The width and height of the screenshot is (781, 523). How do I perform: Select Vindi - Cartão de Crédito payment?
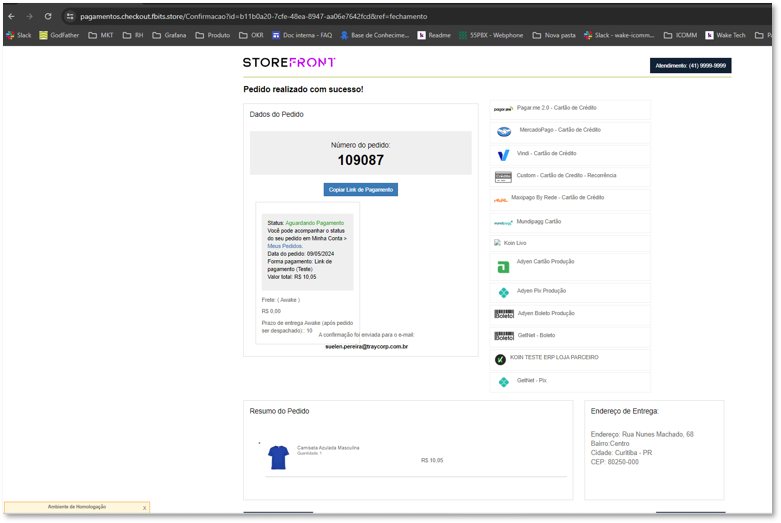(x=570, y=155)
